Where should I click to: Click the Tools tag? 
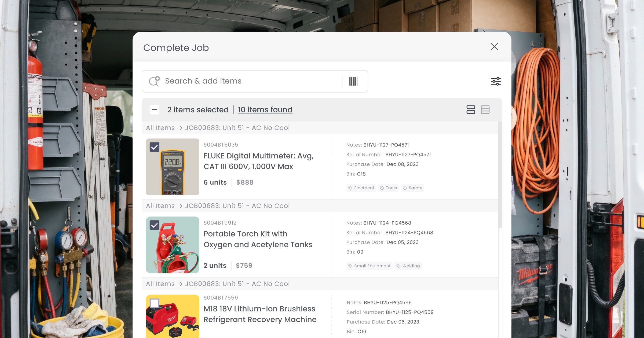coord(388,188)
